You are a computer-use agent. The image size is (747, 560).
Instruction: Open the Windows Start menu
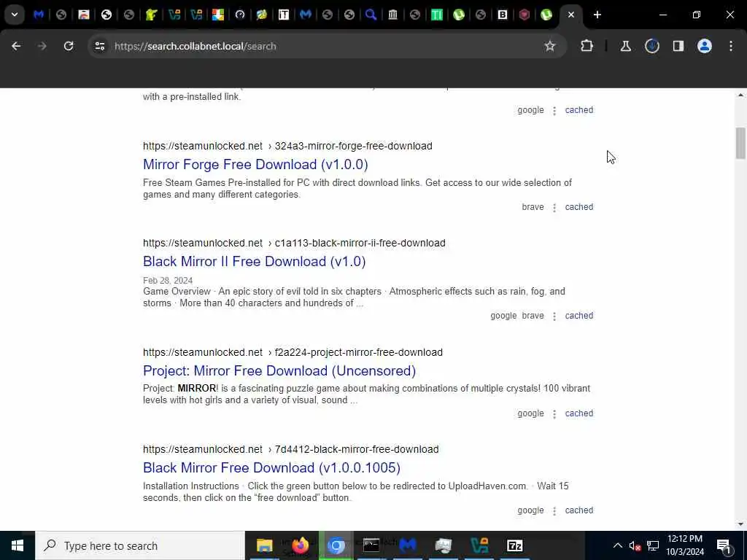[18, 545]
